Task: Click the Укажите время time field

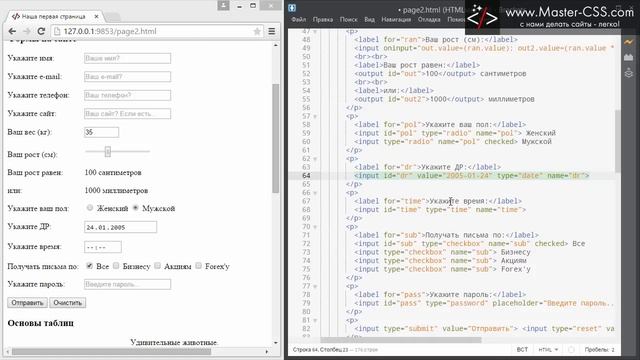Action: coord(103,247)
